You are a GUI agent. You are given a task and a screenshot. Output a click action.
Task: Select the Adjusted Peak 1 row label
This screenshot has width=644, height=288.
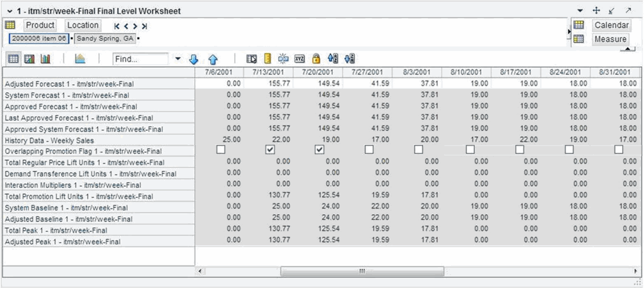pos(98,242)
